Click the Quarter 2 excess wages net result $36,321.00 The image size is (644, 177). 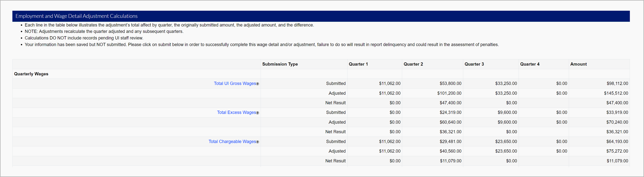click(x=450, y=132)
